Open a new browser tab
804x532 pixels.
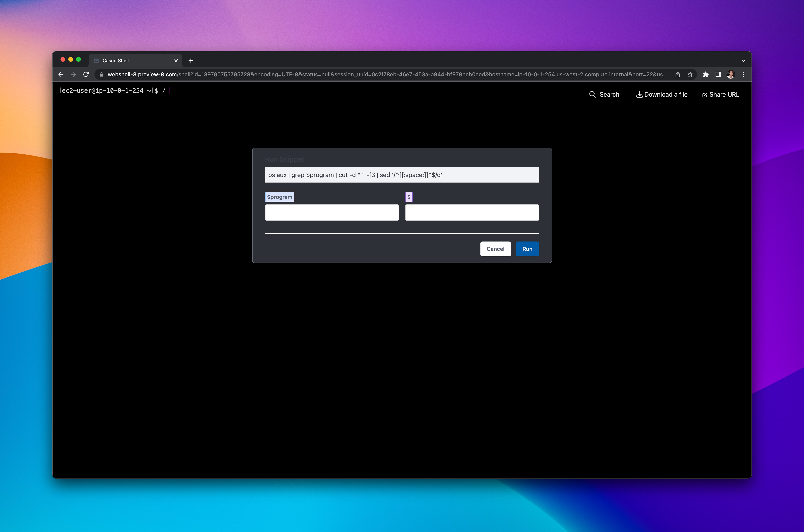click(191, 61)
